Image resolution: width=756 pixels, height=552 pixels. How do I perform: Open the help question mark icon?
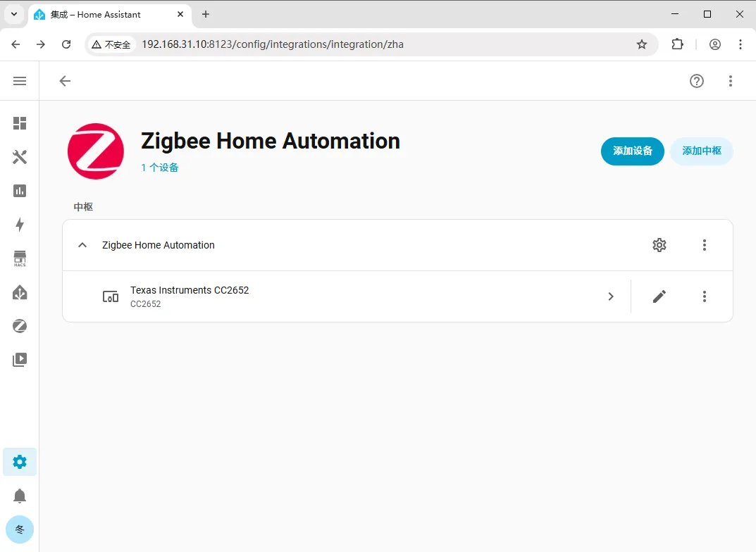(697, 81)
